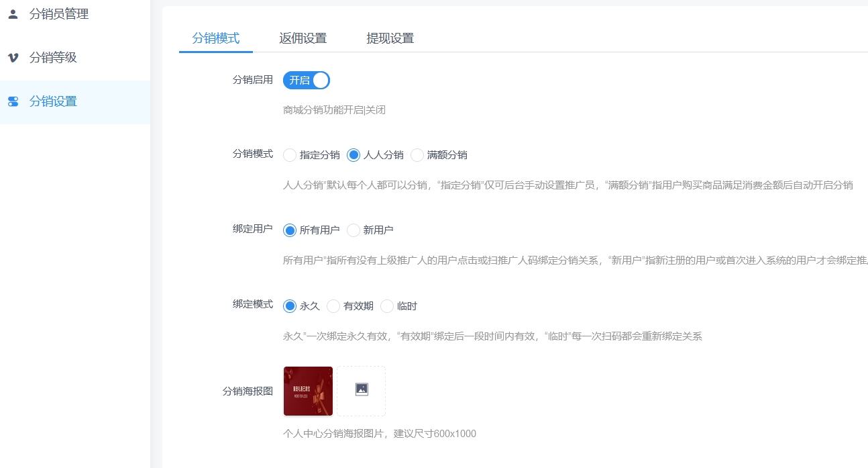Click the hint text 商城分销功能开启|关闭

coord(335,109)
